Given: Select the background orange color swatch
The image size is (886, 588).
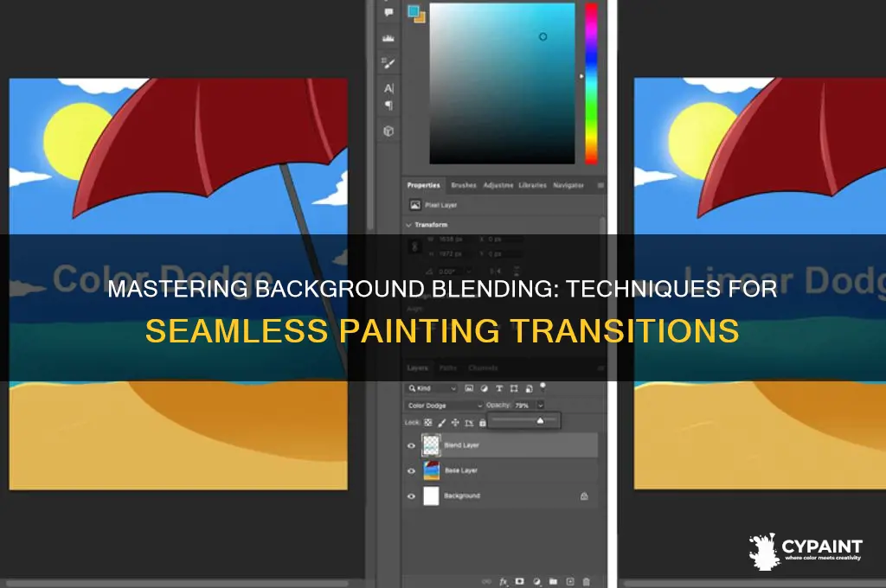Looking at the screenshot, I should (x=420, y=17).
